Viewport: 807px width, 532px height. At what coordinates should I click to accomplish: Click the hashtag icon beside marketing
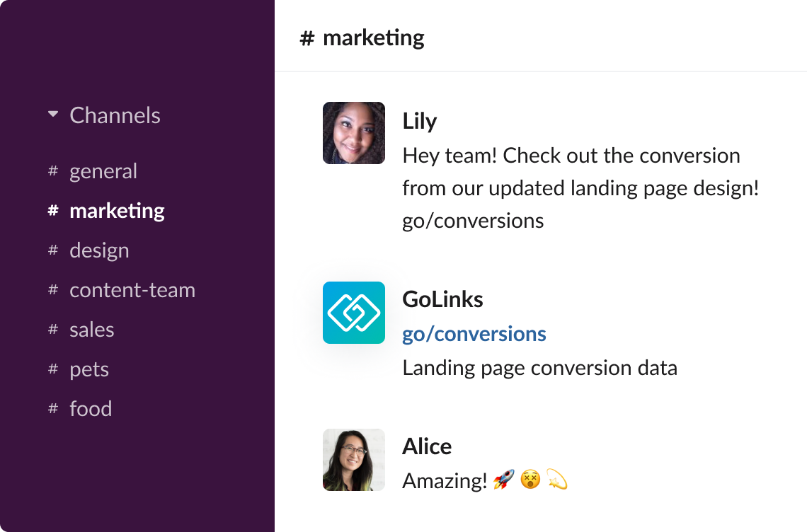click(x=52, y=210)
